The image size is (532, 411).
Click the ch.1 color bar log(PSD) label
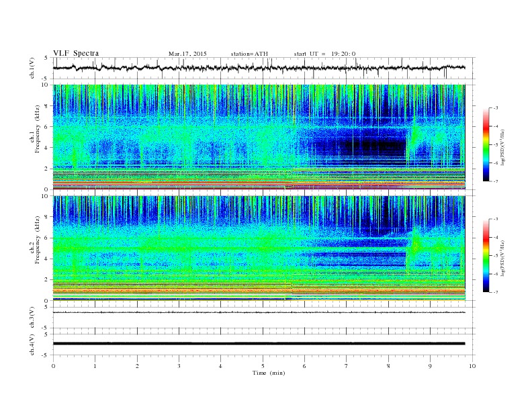[503, 147]
